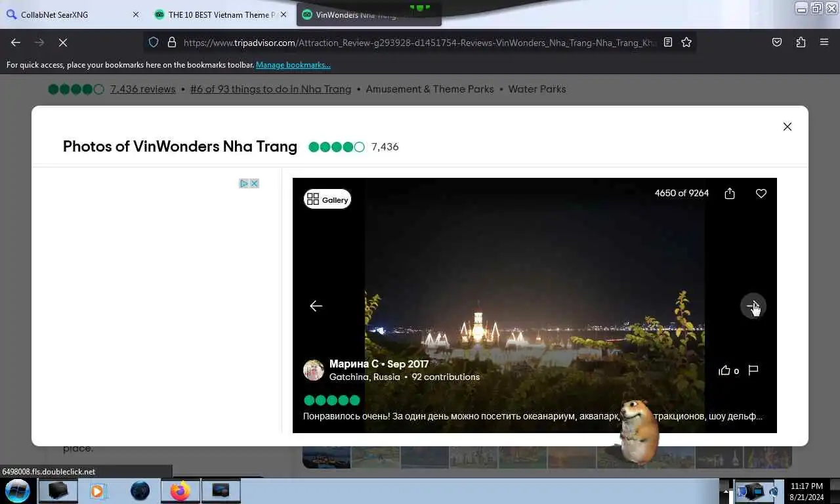The height and width of the screenshot is (504, 840).
Task: Go back in browser history
Action: [x=16, y=42]
